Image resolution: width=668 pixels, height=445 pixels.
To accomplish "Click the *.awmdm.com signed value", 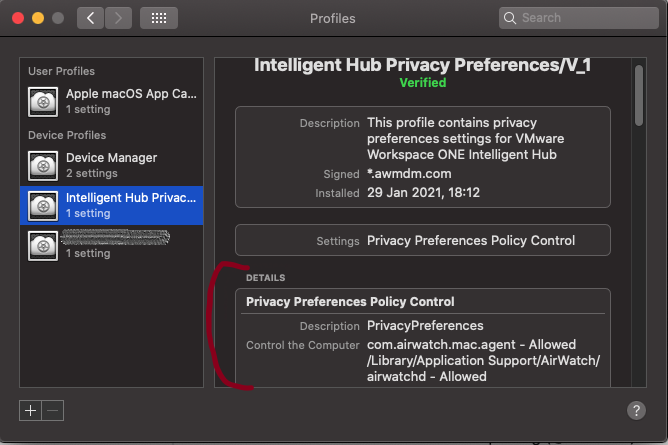I will [409, 174].
